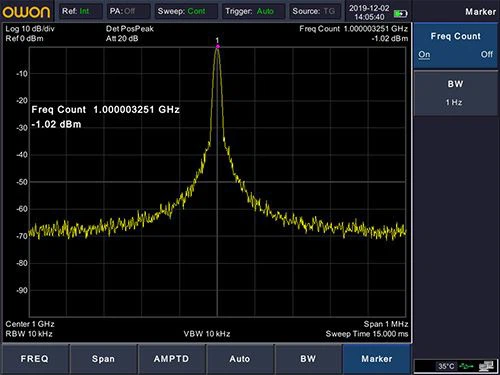
Task: Select the pink marker 1 diamond on peak
Action: pos(217,47)
